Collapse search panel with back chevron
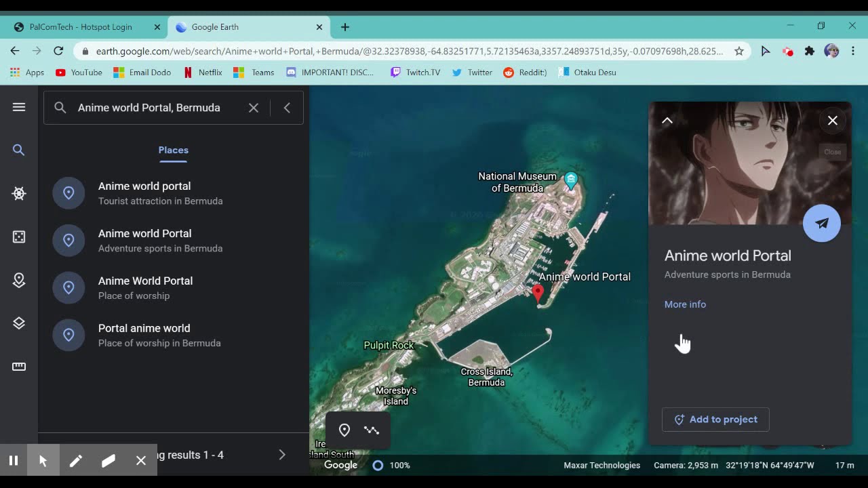868x488 pixels. [287, 108]
